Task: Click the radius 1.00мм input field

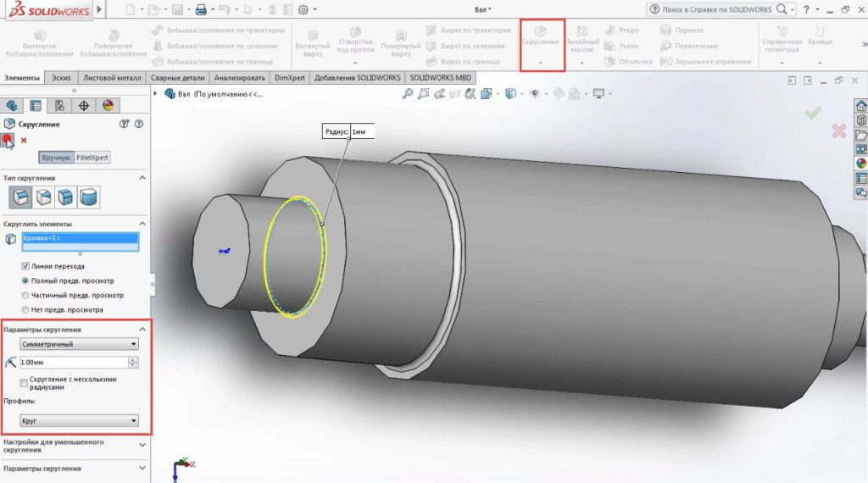Action: 74,363
